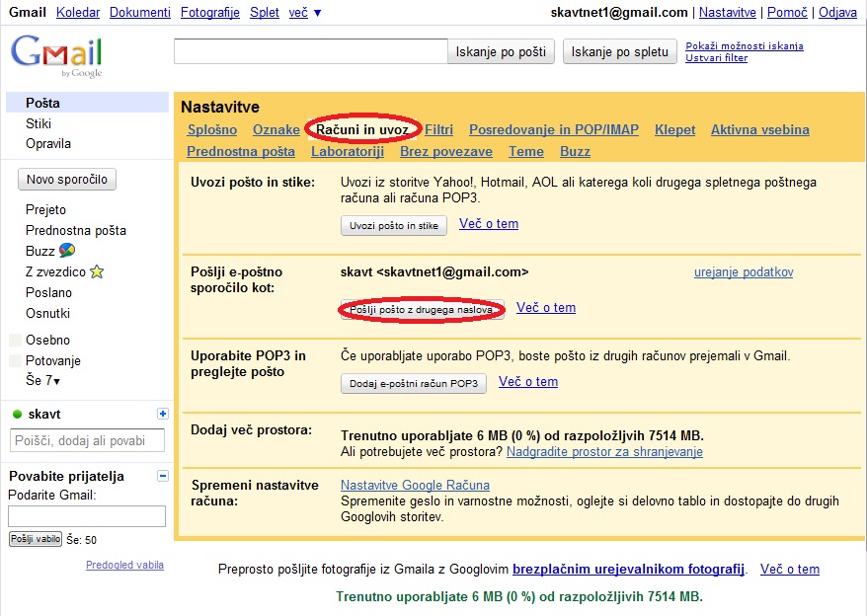Open the Buzz settings tab
Viewport: 867px width, 616px height.
(x=575, y=151)
